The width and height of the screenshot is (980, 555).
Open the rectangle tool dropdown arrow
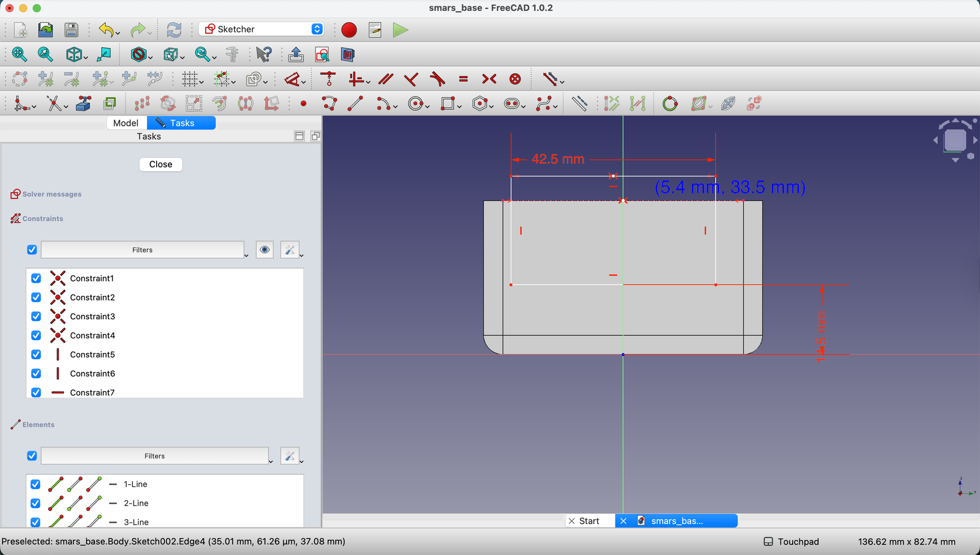tap(459, 107)
